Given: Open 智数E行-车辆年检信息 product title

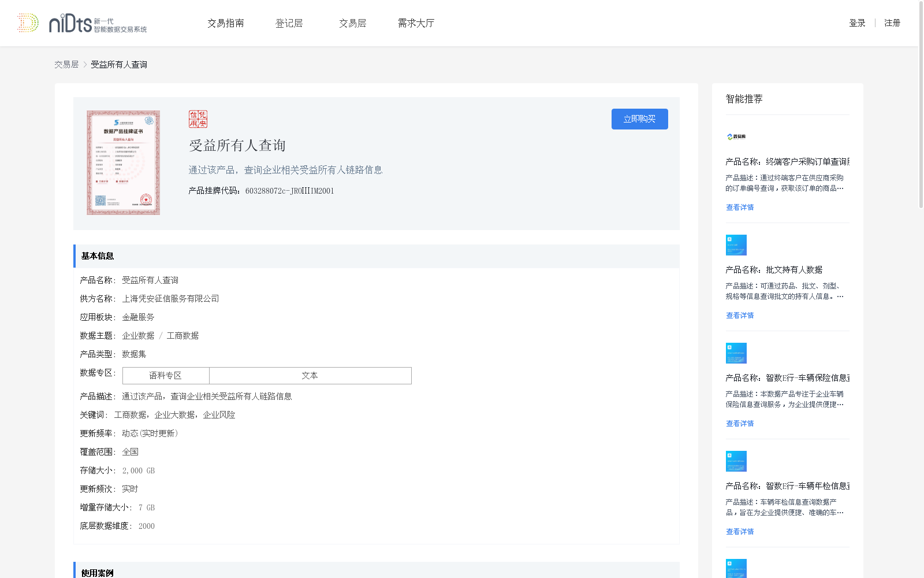Looking at the screenshot, I should click(788, 486).
